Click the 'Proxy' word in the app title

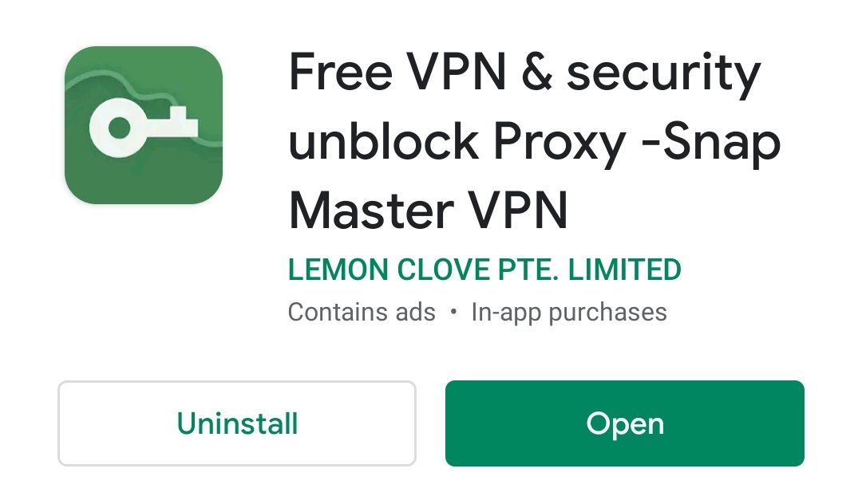click(x=559, y=143)
